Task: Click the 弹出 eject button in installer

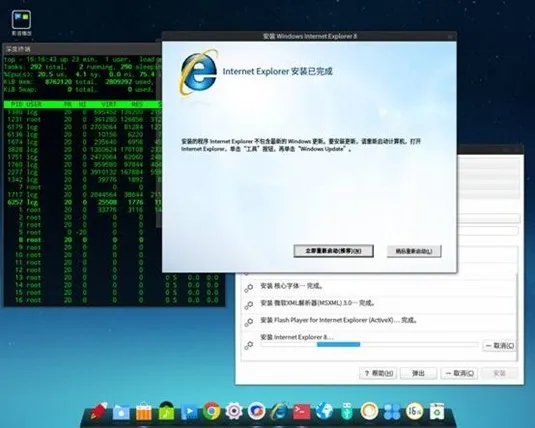Action: [x=418, y=373]
